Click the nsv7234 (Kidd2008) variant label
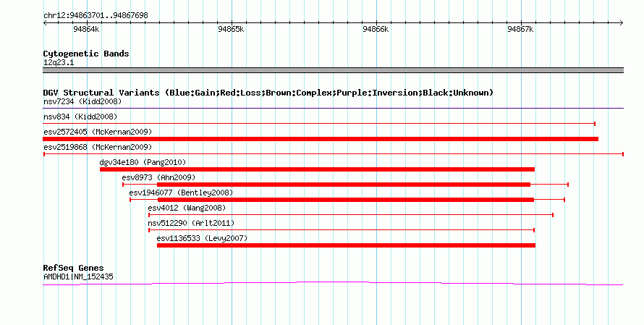Image resolution: width=644 pixels, height=325 pixels. [x=82, y=101]
